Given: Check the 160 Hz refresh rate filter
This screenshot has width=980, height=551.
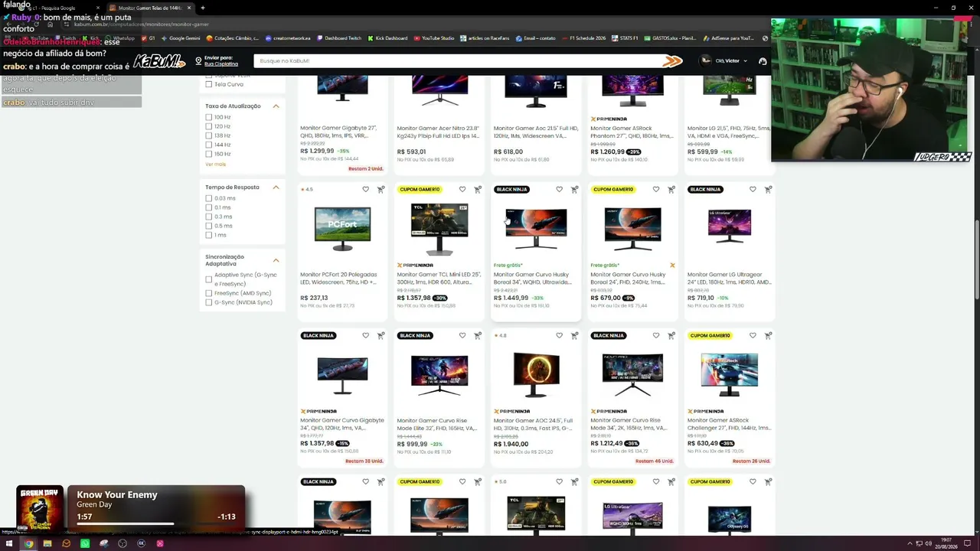Looking at the screenshot, I should coord(208,154).
